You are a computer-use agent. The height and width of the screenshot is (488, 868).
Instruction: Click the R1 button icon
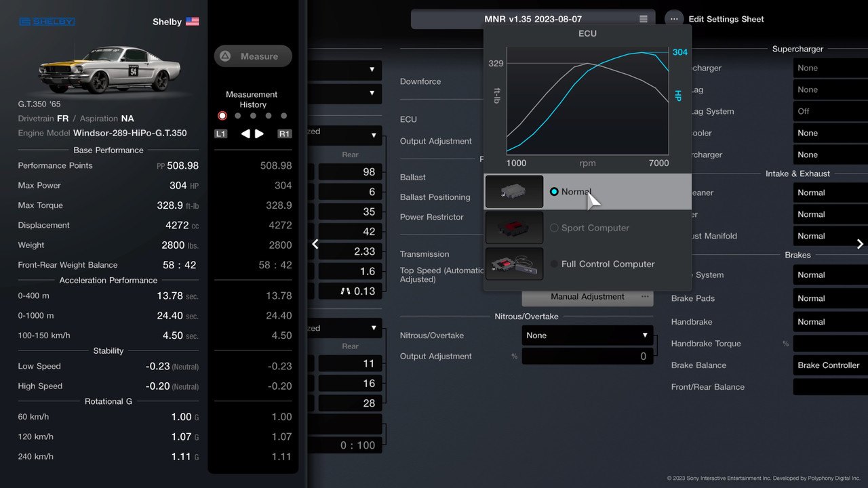click(284, 134)
